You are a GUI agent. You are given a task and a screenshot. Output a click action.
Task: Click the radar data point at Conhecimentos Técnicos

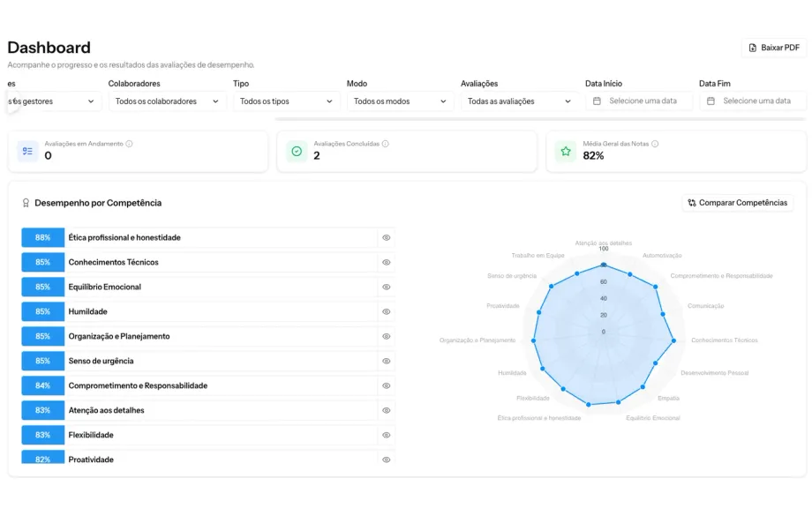tap(673, 341)
